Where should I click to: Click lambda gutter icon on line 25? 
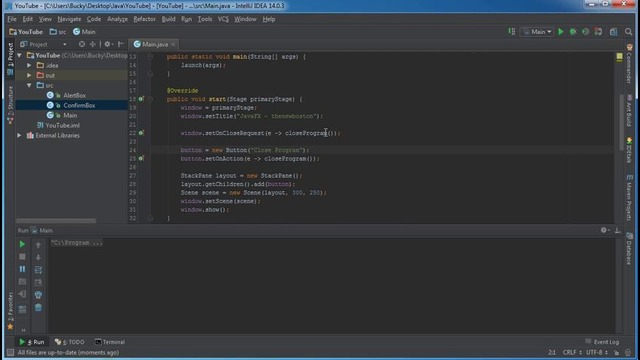(141, 158)
